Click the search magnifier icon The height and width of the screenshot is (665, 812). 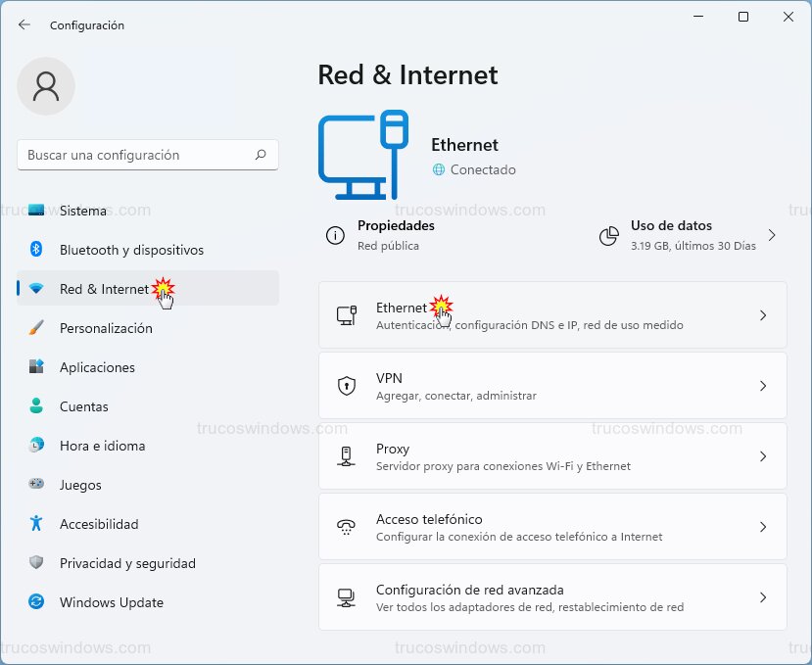(x=261, y=155)
